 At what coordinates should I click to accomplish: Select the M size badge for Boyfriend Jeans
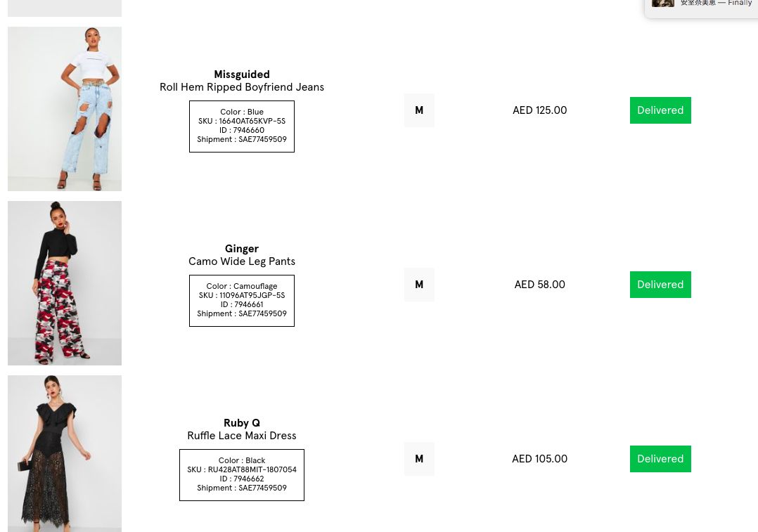pyautogui.click(x=419, y=110)
